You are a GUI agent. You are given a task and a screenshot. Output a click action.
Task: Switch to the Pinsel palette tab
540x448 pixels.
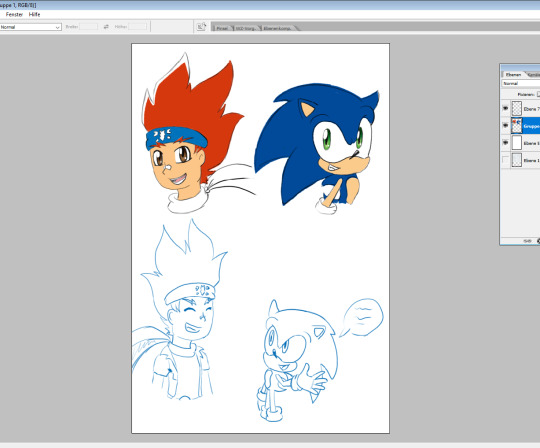[222, 28]
